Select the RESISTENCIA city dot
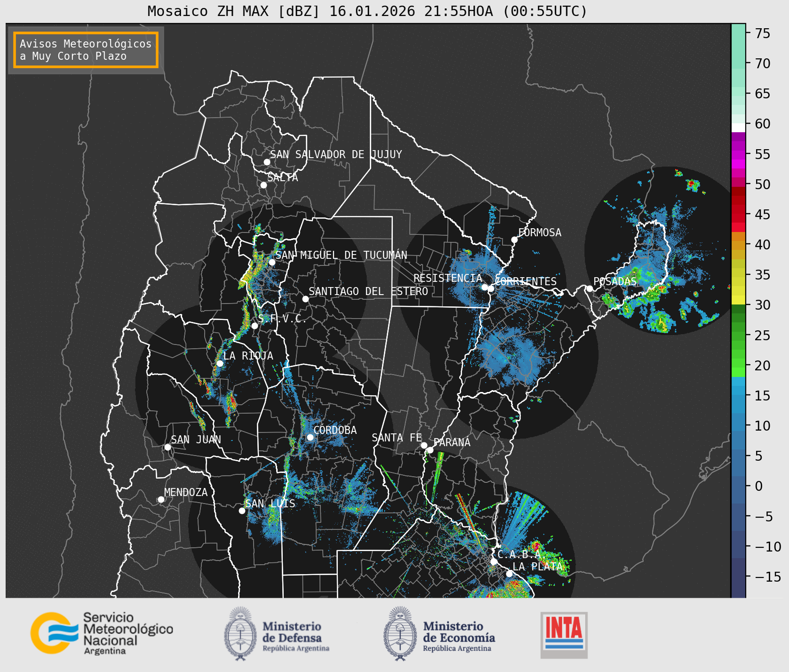 485,287
